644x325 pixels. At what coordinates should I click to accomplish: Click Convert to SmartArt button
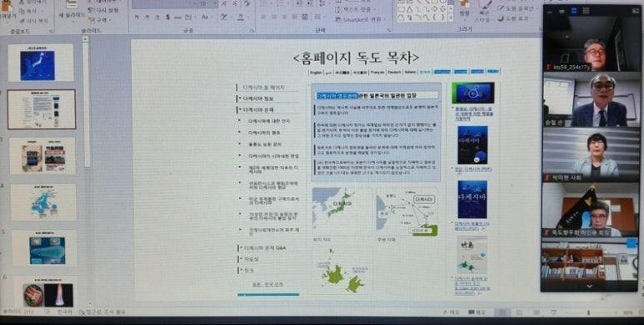361,19
